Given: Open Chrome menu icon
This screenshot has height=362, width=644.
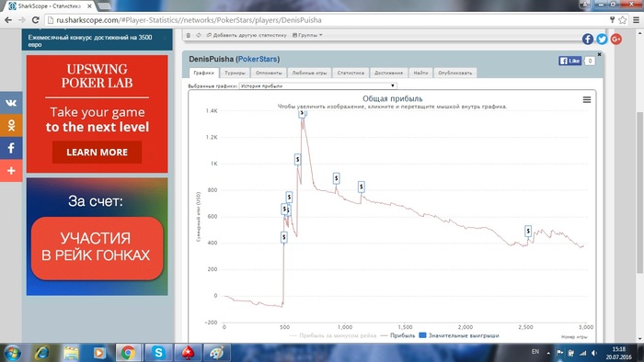Looking at the screenshot, I should [x=637, y=19].
